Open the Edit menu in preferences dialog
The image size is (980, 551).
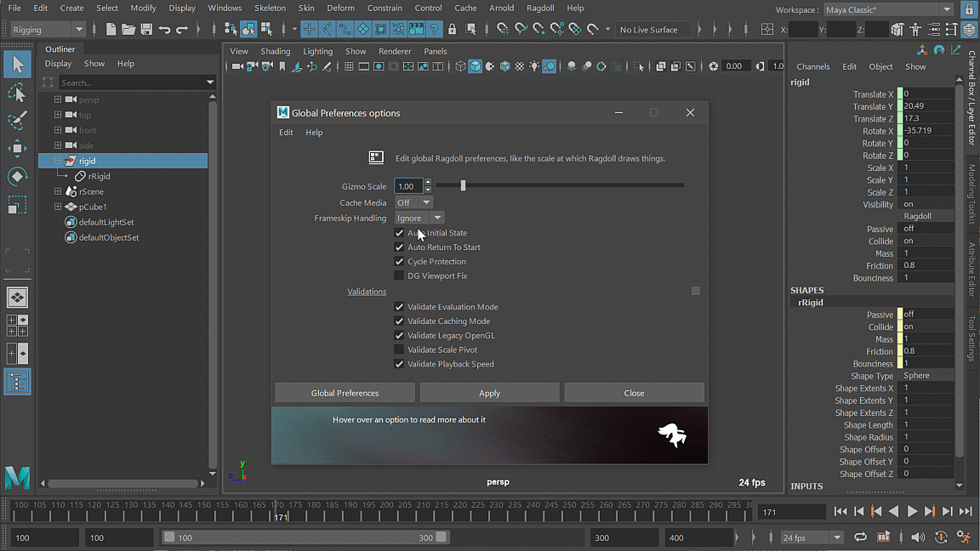pyautogui.click(x=286, y=133)
